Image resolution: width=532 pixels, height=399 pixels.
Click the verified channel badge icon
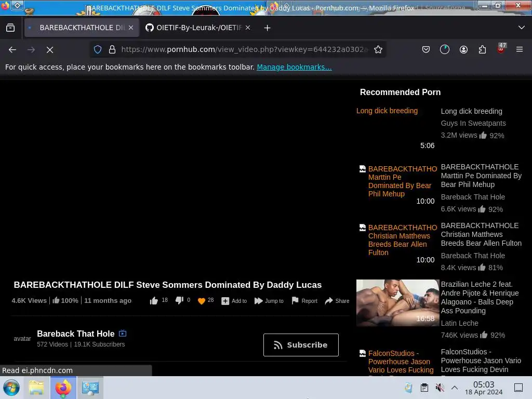coord(123,334)
